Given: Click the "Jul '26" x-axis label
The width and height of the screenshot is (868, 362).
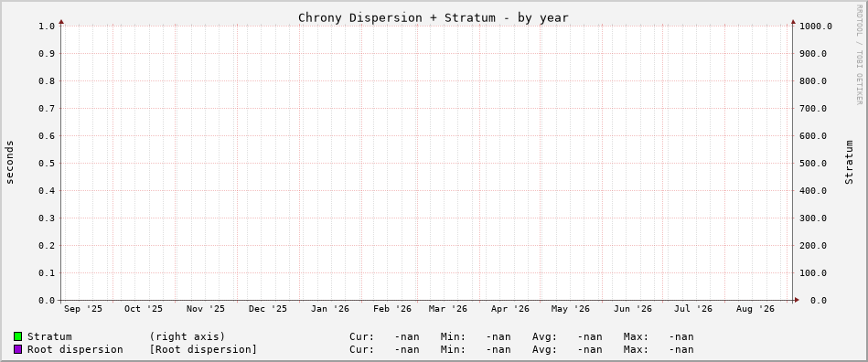Looking at the screenshot, I should 693,309.
